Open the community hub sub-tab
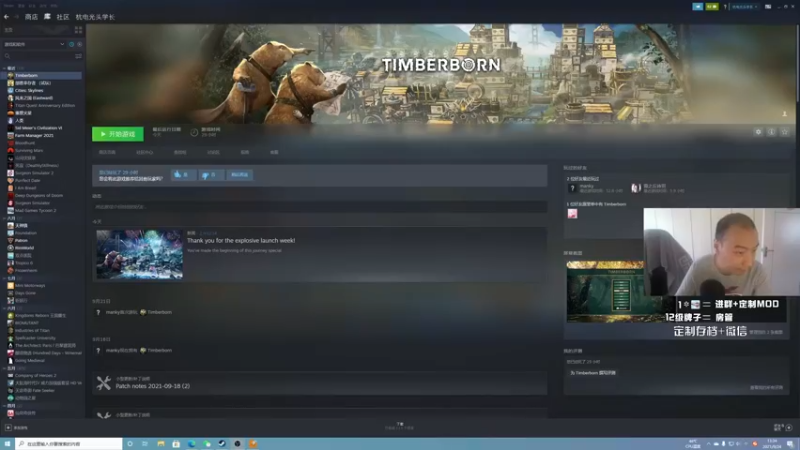This screenshot has height=450, width=800. [x=144, y=153]
